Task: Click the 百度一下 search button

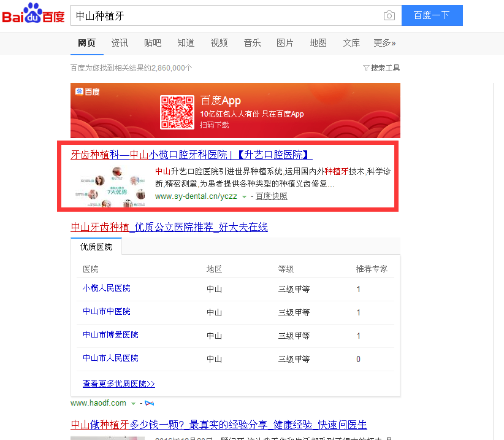Action: click(x=432, y=15)
